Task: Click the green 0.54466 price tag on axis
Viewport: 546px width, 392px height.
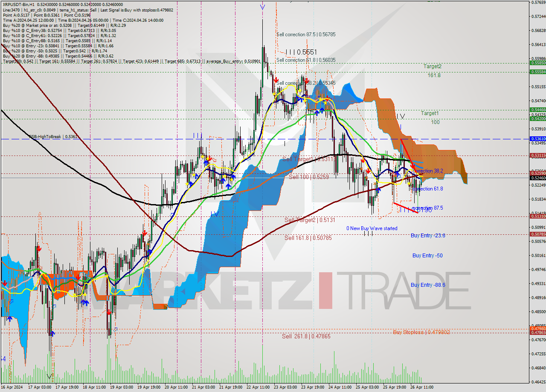Action: point(537,110)
